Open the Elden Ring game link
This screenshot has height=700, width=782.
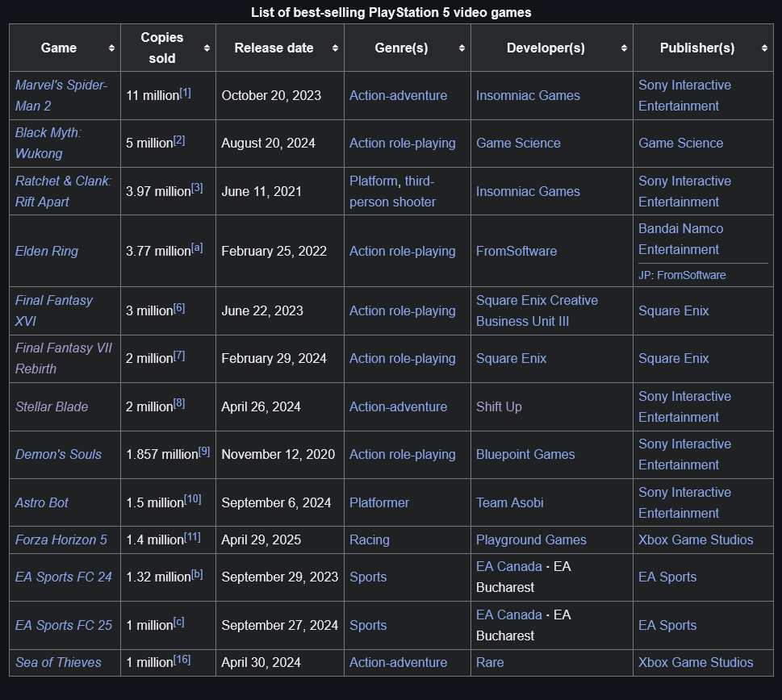47,251
